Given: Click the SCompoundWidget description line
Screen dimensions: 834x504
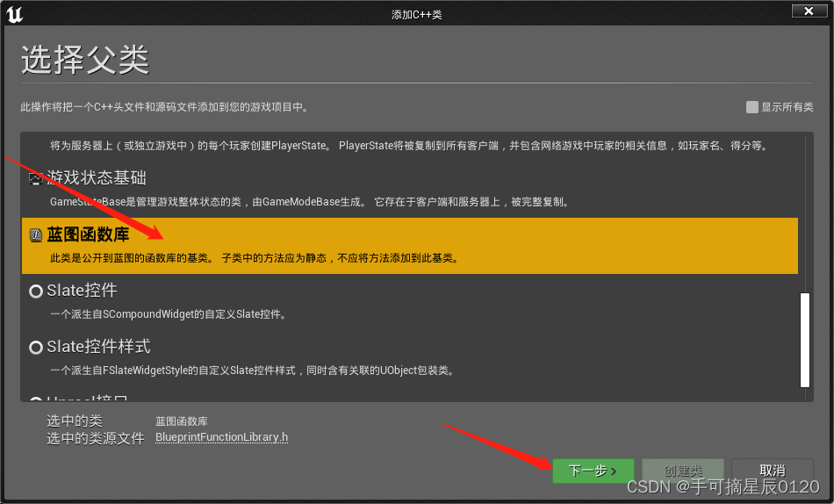Looking at the screenshot, I should pyautogui.click(x=169, y=314).
